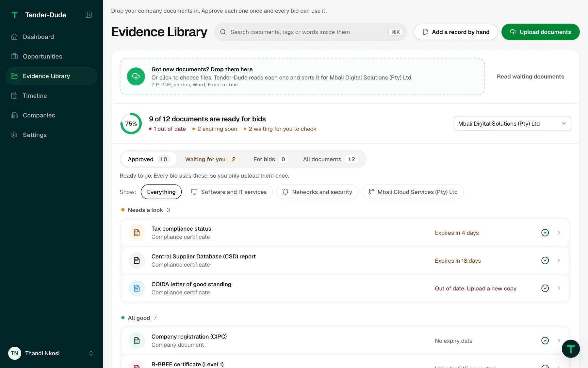Viewport: 588px width, 368px height.
Task: Click the approved check icon on Company registration row
Action: (545, 341)
